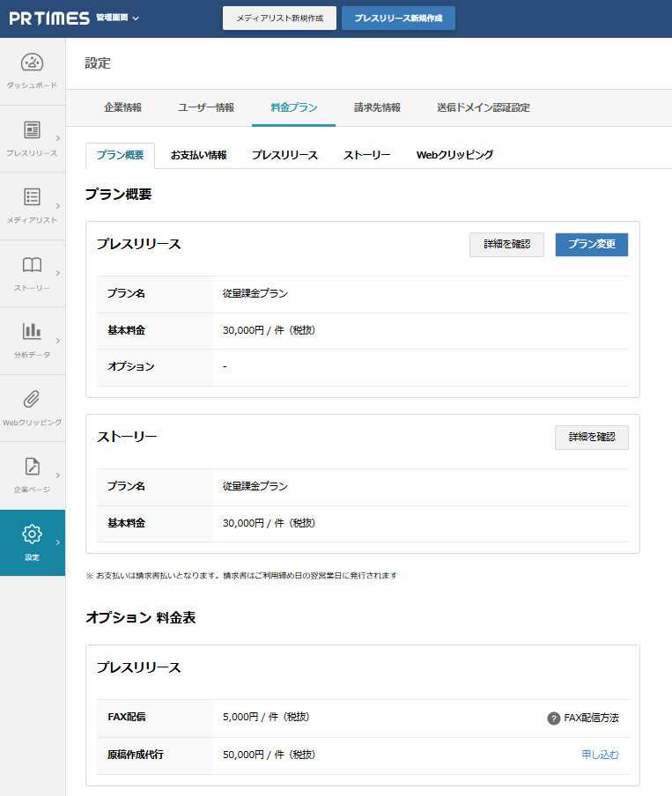Open the 管理画面 dropdown in header
This screenshot has width=672, height=796.
tap(117, 18)
